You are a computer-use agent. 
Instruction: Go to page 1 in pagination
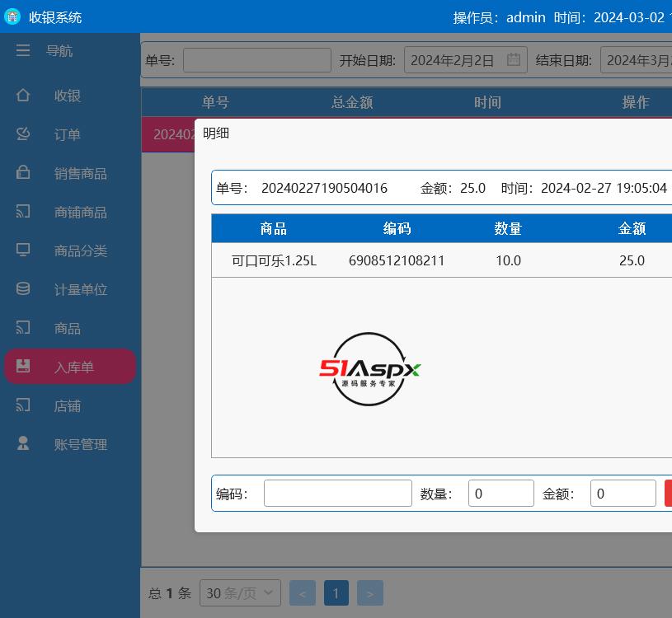point(336,593)
